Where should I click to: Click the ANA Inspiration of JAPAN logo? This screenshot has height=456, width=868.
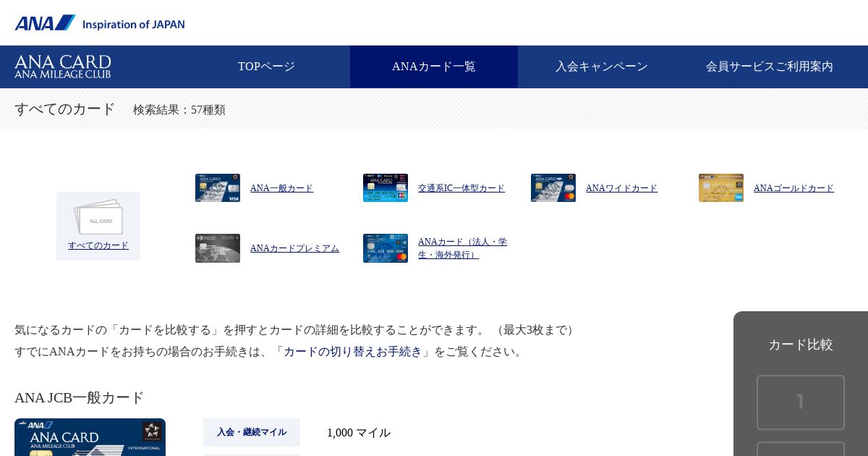click(100, 23)
